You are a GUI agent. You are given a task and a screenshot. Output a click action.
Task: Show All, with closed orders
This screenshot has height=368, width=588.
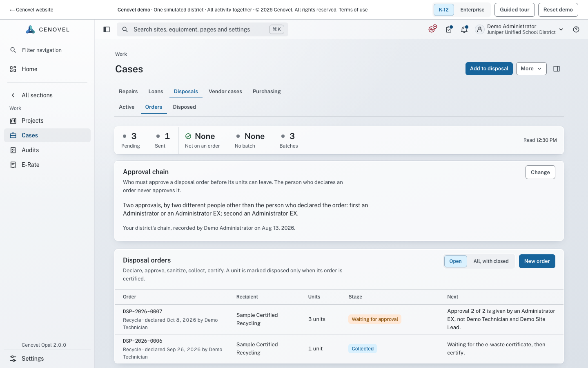(491, 261)
